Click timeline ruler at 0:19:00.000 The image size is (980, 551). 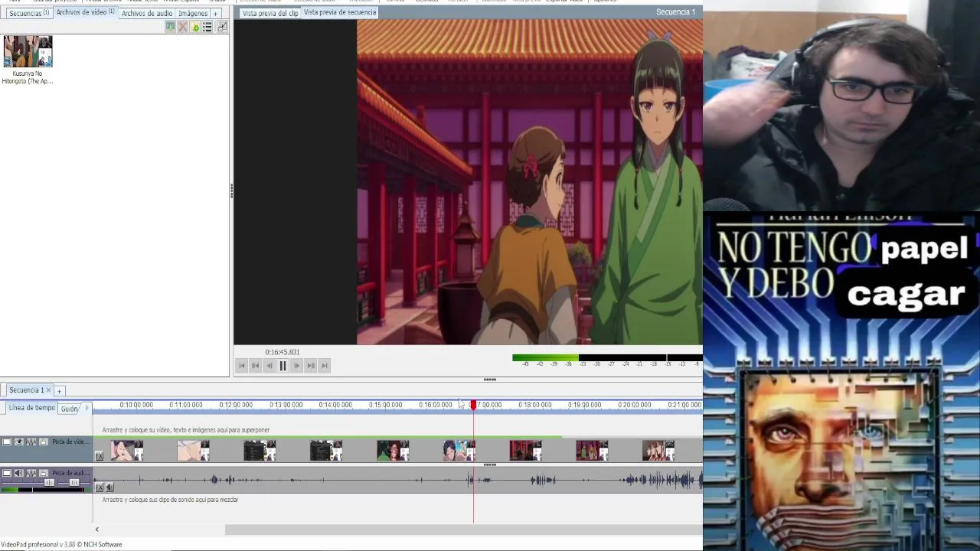[584, 405]
